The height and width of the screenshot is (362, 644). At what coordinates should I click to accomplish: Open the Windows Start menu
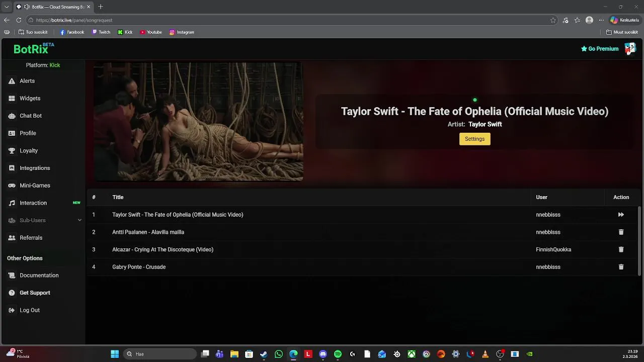click(115, 354)
